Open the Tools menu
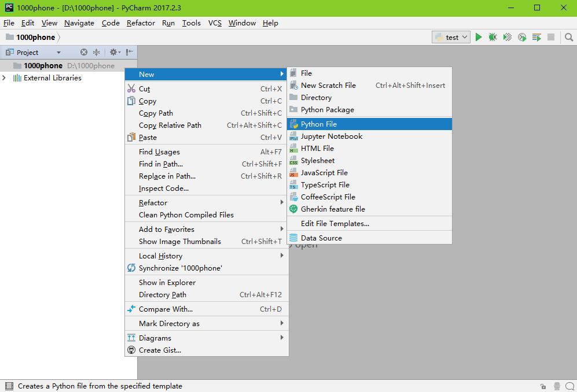577x392 pixels. pos(192,23)
